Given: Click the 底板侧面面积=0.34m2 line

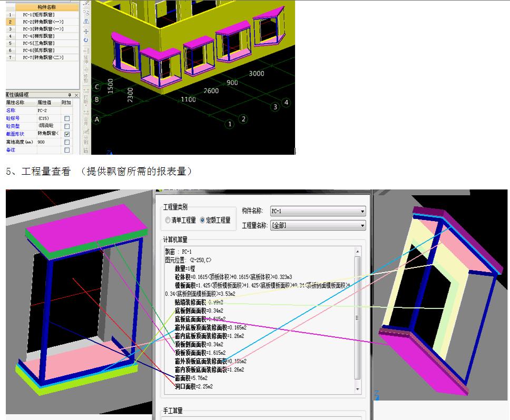Looking at the screenshot, I should click(199, 311).
